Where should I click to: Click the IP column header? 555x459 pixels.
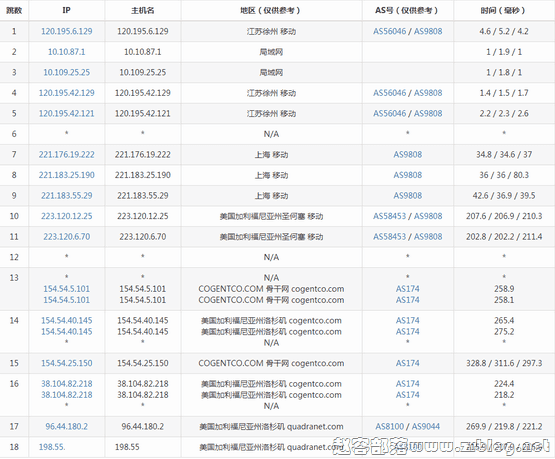tap(67, 10)
